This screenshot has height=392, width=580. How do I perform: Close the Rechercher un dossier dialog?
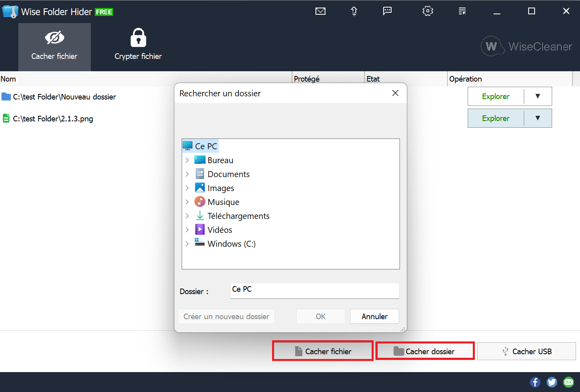coord(395,93)
